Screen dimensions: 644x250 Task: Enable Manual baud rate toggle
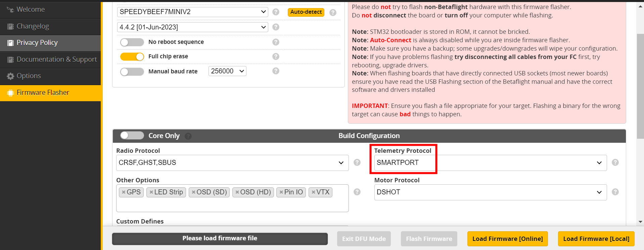tap(132, 72)
